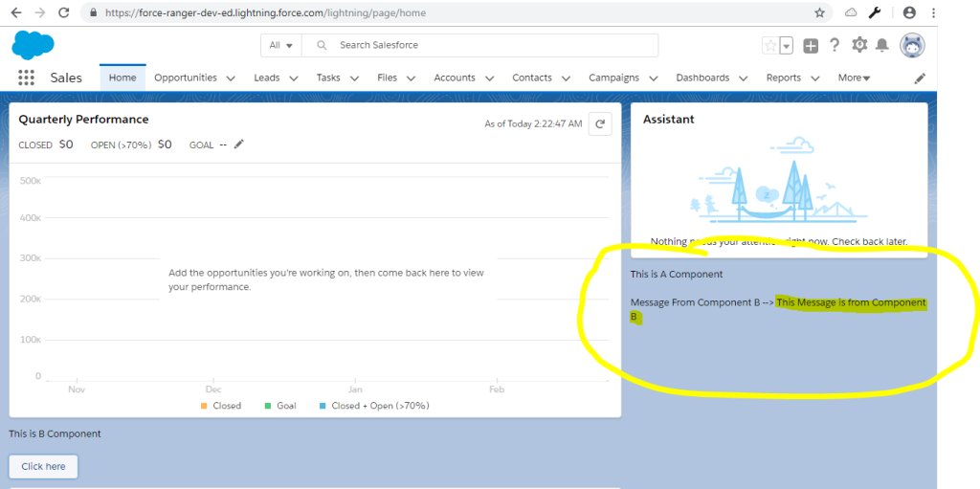This screenshot has width=980, height=489.
Task: Click the CLOSED $0 value
Action: 66,144
